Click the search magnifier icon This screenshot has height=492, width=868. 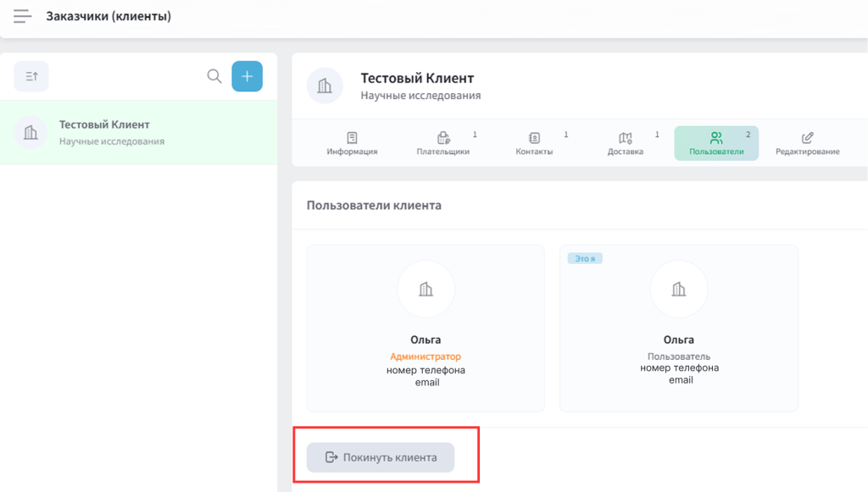pos(214,76)
